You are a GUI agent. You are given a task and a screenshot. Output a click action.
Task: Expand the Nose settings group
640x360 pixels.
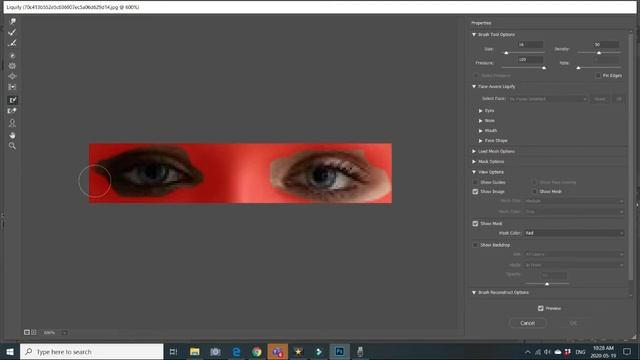[x=480, y=121]
